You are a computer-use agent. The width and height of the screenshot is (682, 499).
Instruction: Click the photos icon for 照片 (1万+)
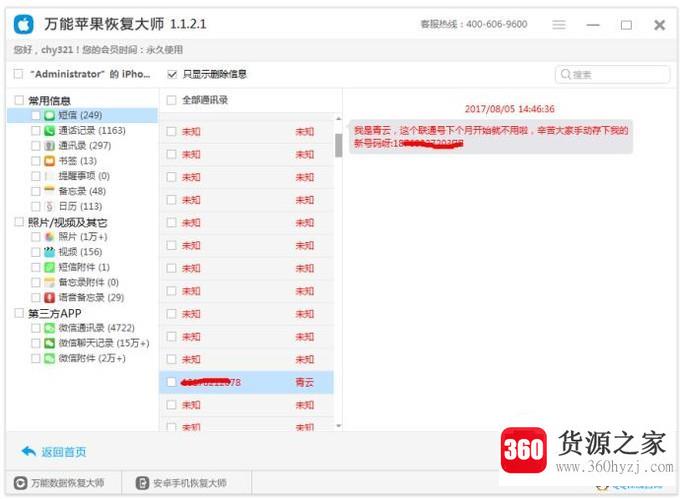50,237
